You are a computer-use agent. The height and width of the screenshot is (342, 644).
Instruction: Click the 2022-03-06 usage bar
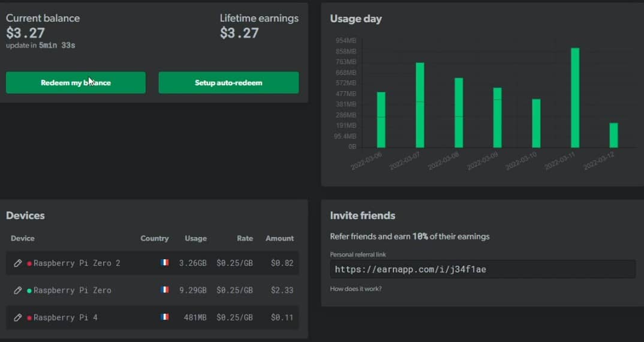381,120
